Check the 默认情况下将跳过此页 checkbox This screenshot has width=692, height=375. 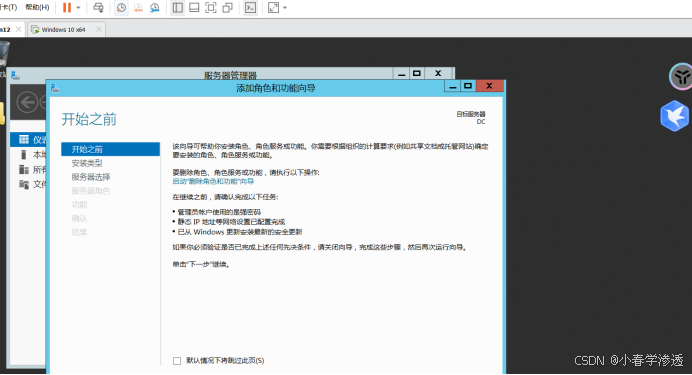click(177, 361)
